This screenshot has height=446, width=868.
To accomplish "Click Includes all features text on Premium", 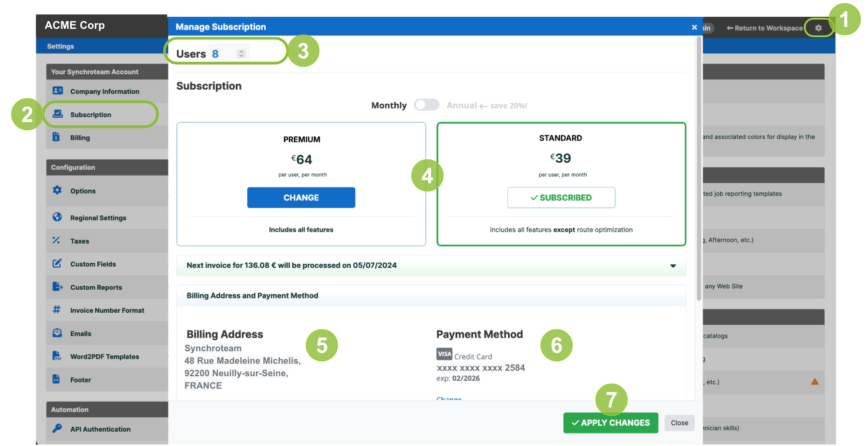I will [301, 230].
